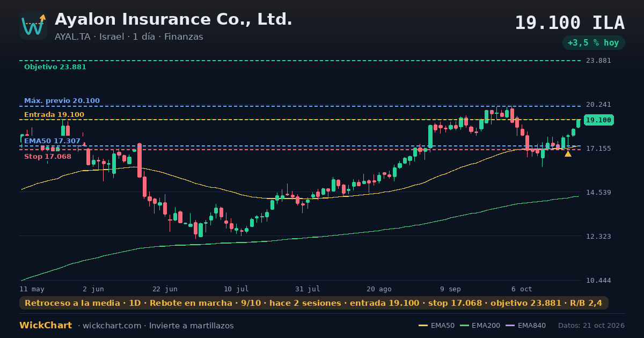This screenshot has height=338, width=644.
Task: Click the 20.241 price axis value
Action: click(598, 105)
